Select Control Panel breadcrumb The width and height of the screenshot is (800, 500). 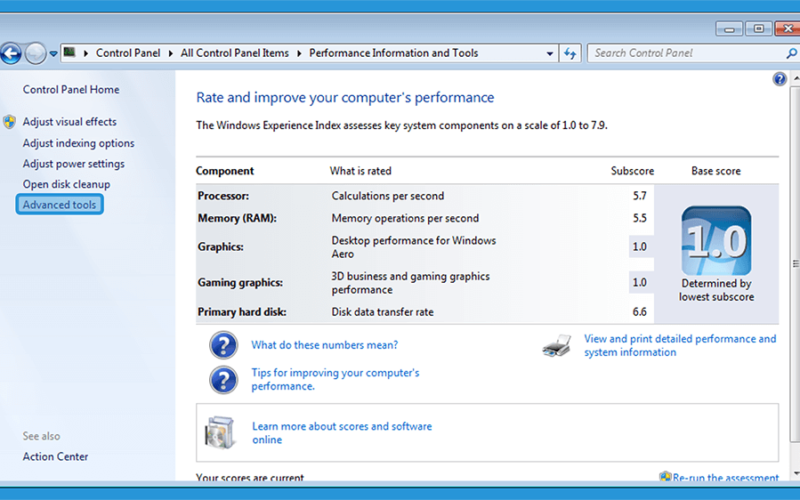[128, 53]
